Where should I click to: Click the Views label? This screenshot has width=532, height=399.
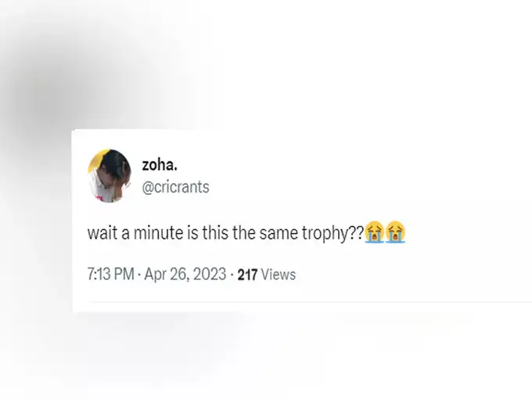click(x=279, y=275)
